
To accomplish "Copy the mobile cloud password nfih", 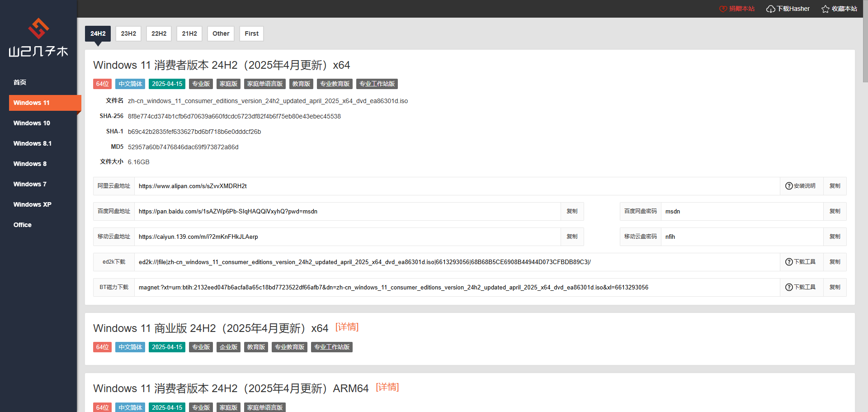I will [x=835, y=237].
